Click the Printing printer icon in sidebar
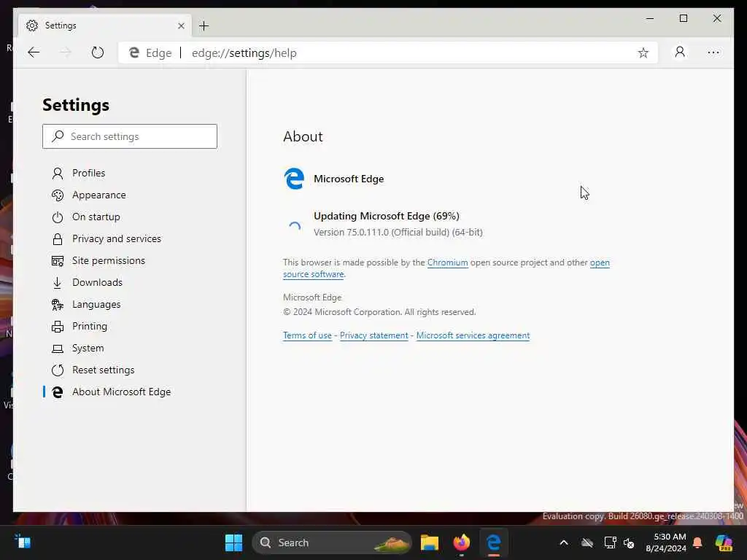The width and height of the screenshot is (747, 560). [57, 327]
